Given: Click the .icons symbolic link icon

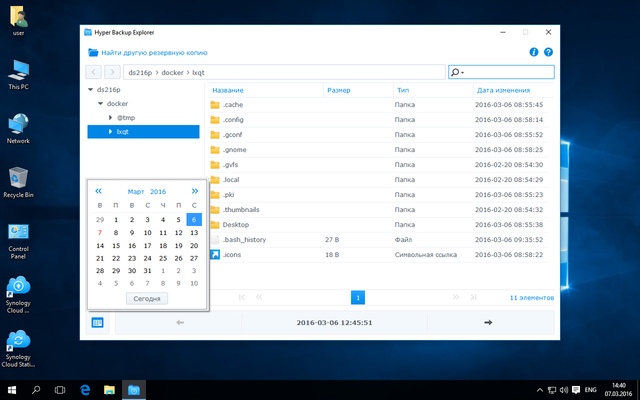Looking at the screenshot, I should tap(214, 254).
